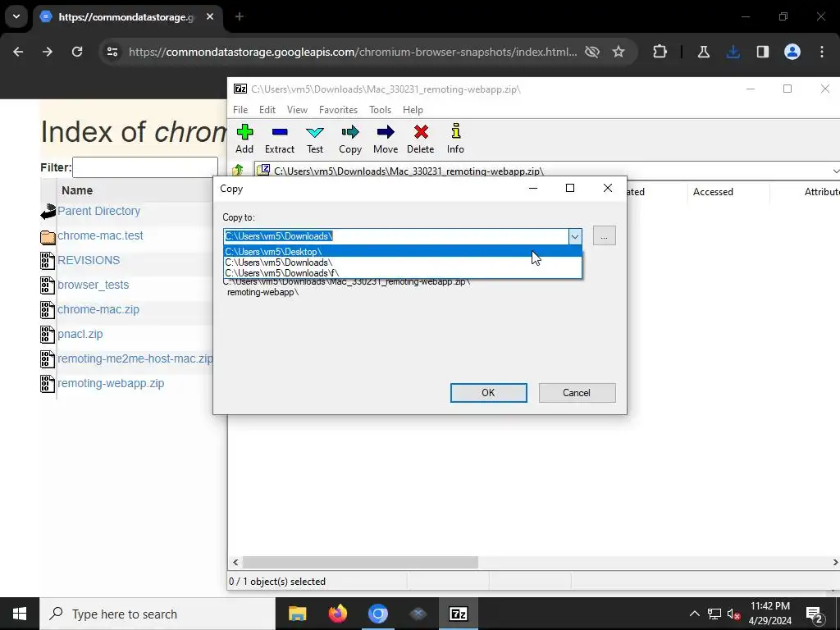Click Chromium icon in the taskbar
The width and height of the screenshot is (840, 630).
tap(377, 614)
